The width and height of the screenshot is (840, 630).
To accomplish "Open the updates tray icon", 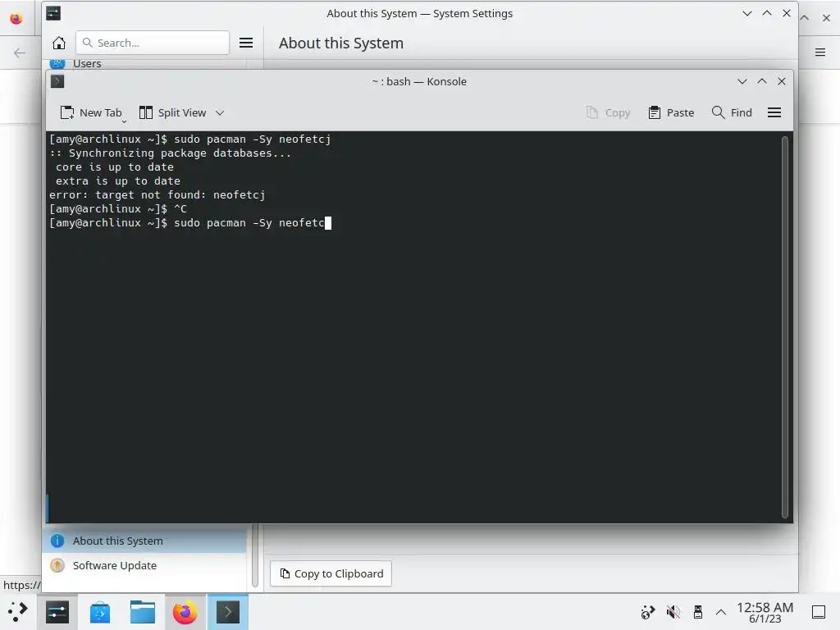I will (648, 612).
